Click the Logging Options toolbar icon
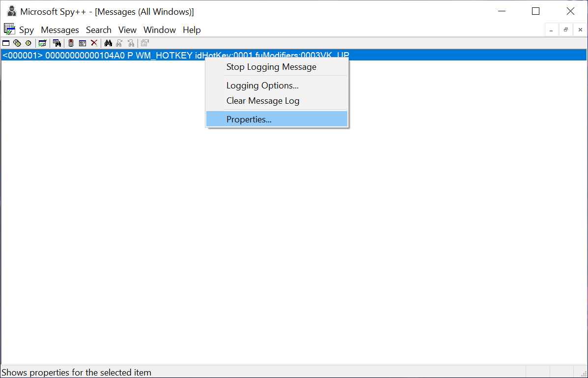This screenshot has width=588, height=378. [x=83, y=43]
